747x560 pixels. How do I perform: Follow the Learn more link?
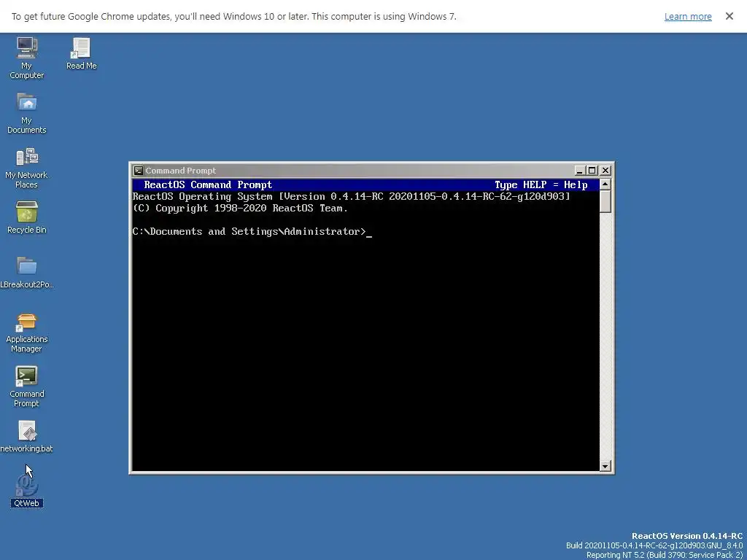coord(688,17)
